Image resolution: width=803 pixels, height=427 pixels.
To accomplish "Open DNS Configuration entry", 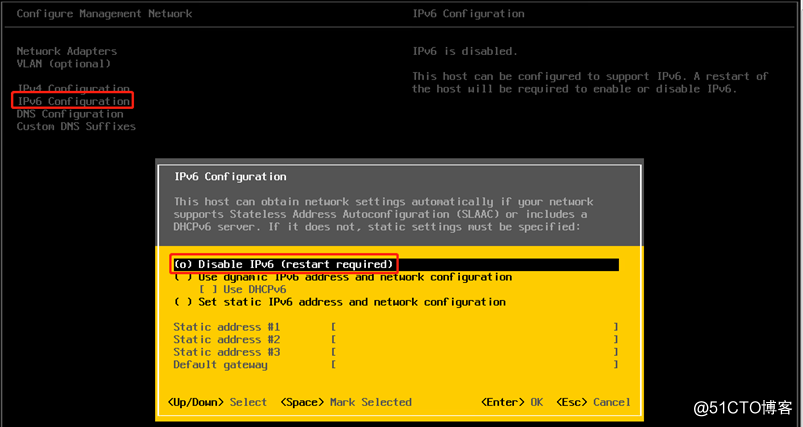I will pos(70,114).
